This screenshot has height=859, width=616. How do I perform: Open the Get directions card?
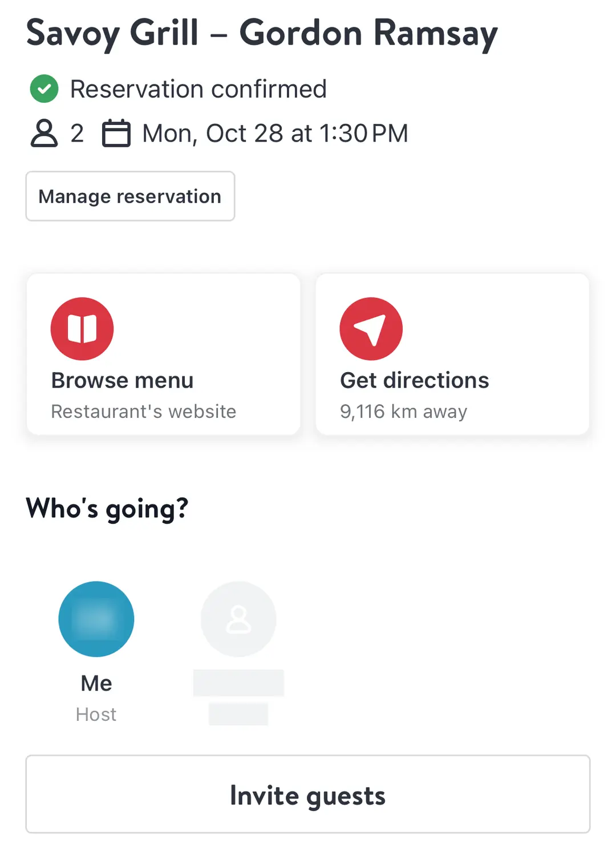[452, 354]
